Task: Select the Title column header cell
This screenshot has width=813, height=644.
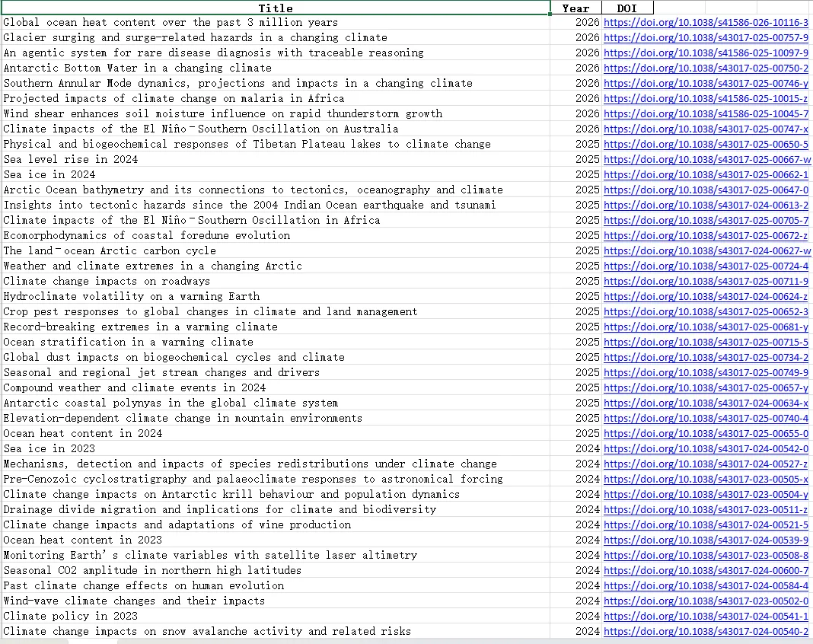Action: point(276,8)
